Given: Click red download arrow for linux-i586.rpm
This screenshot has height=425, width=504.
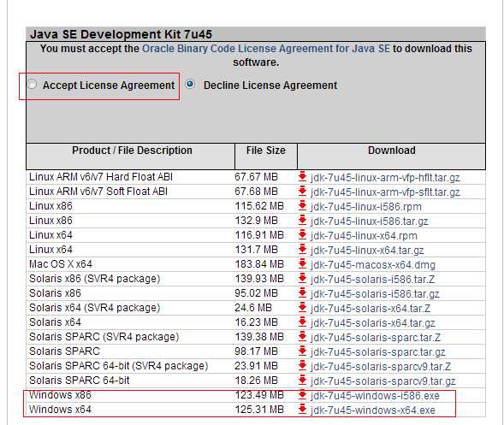Looking at the screenshot, I should pyautogui.click(x=302, y=206).
